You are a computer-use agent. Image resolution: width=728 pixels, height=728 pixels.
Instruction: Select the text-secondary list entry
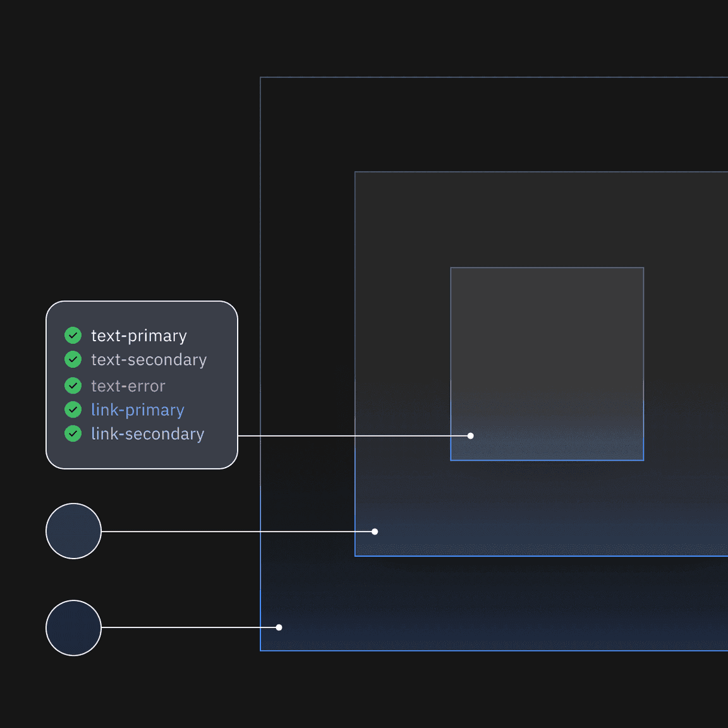(149, 360)
